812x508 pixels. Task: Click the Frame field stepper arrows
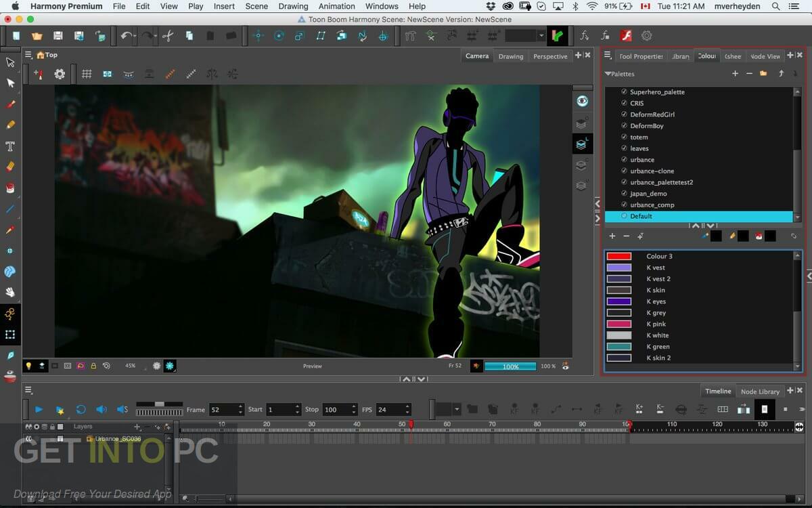point(240,409)
